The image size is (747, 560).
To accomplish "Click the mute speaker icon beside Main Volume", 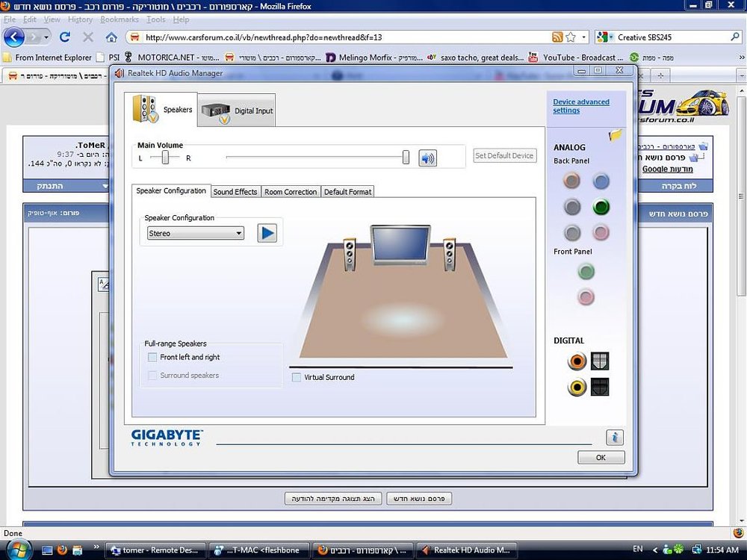I will [x=427, y=158].
